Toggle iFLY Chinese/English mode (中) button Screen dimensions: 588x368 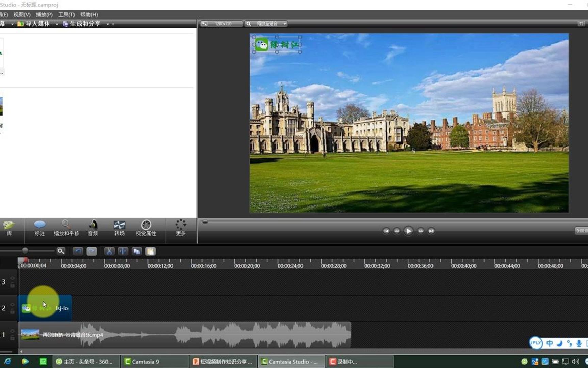[x=550, y=343]
